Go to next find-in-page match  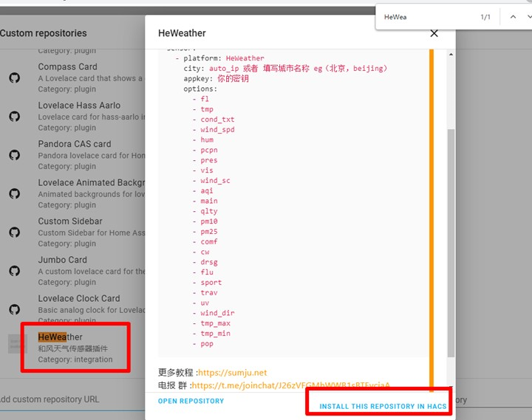529,17
